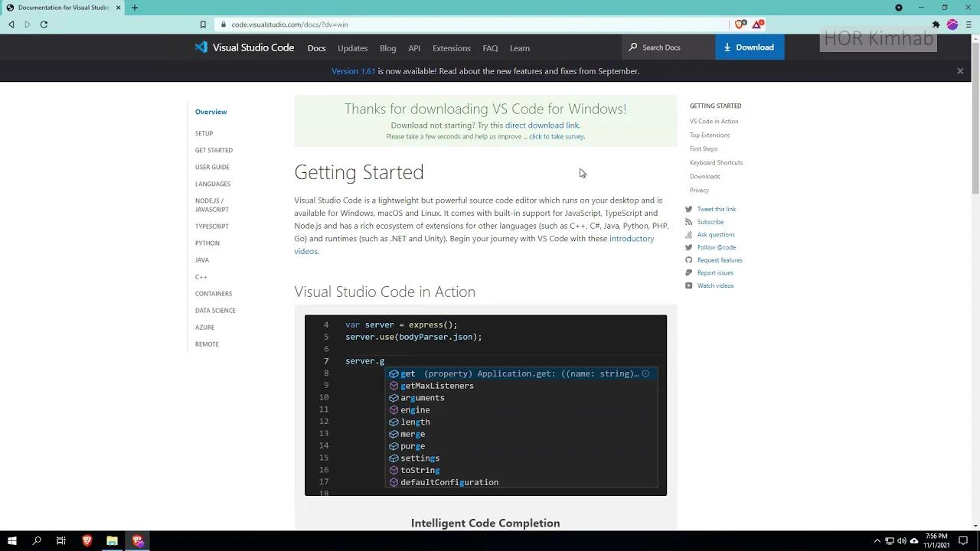Click the GitHub Octocat beside Request features

click(688, 259)
